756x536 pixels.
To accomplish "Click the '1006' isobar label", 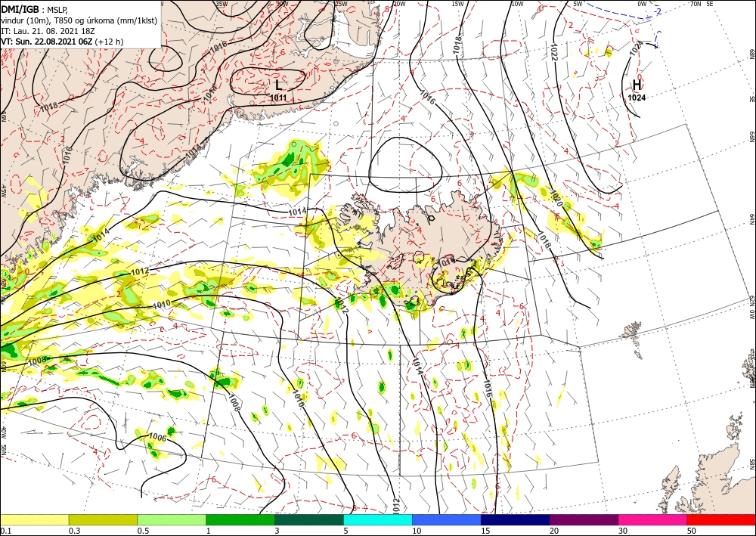I will pyautogui.click(x=158, y=438).
